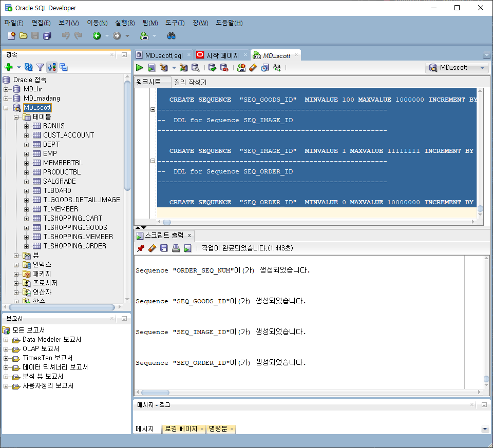The image size is (493, 448).
Task: Select the T_SHOPPING_ORDER table
Action: pyautogui.click(x=75, y=246)
